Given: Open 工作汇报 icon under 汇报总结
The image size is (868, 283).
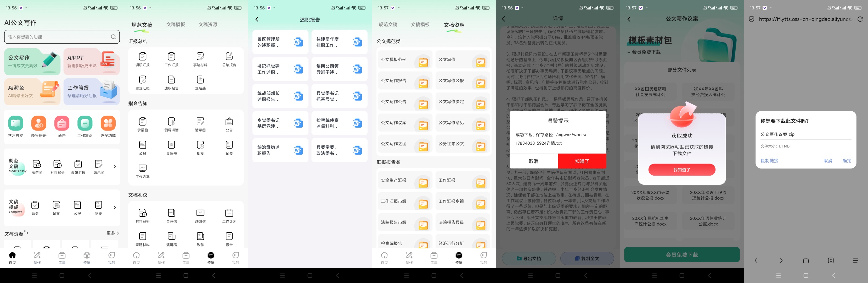Looking at the screenshot, I should [172, 59].
